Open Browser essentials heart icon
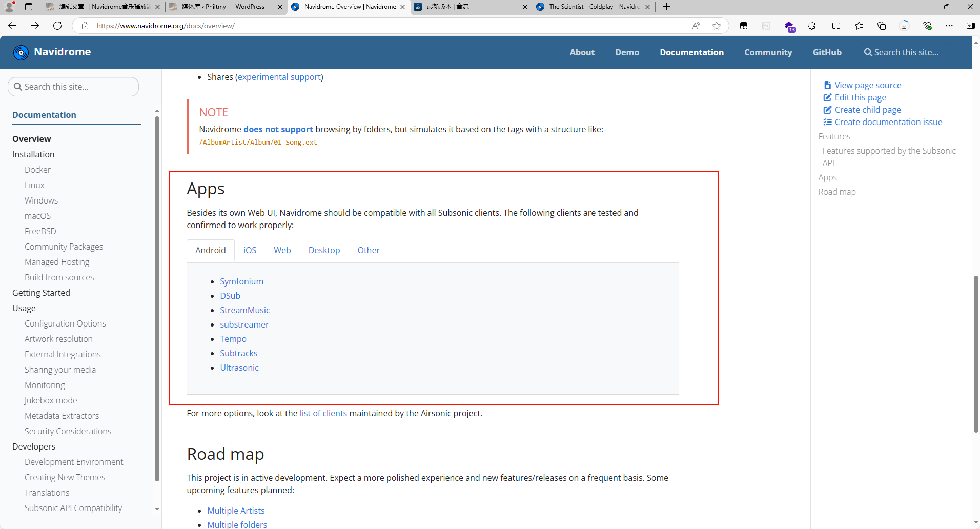 927,26
